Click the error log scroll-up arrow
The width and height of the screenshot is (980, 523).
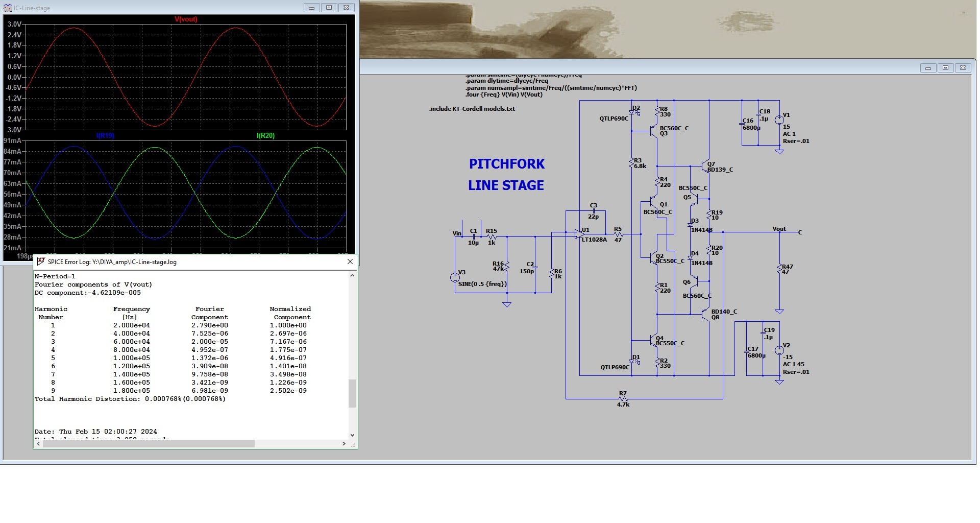[x=352, y=276]
